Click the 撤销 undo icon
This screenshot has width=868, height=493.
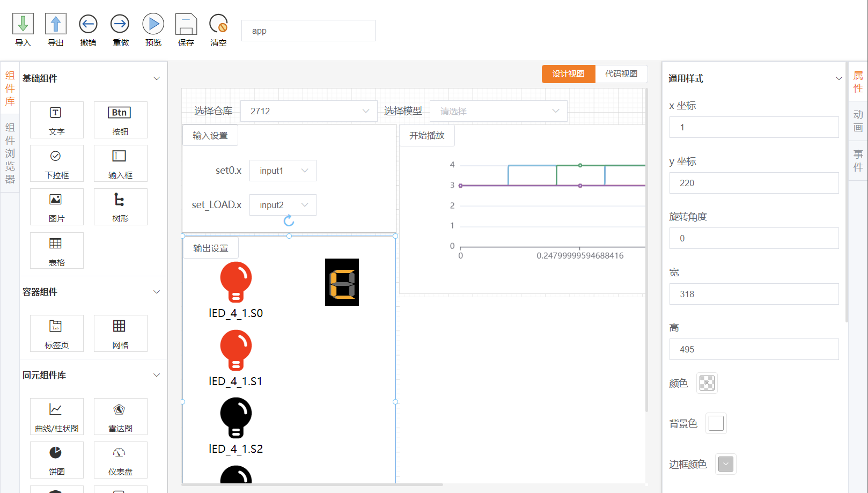87,24
